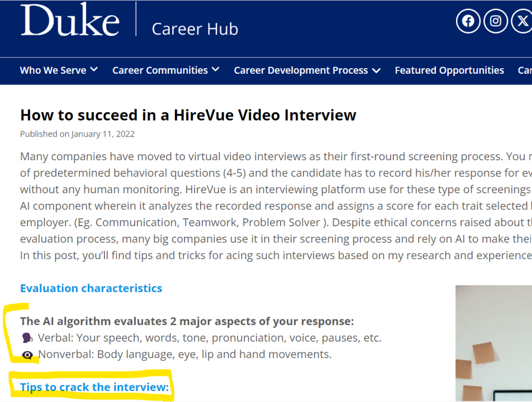
Task: Go to Career Hub home link
Action: (194, 29)
